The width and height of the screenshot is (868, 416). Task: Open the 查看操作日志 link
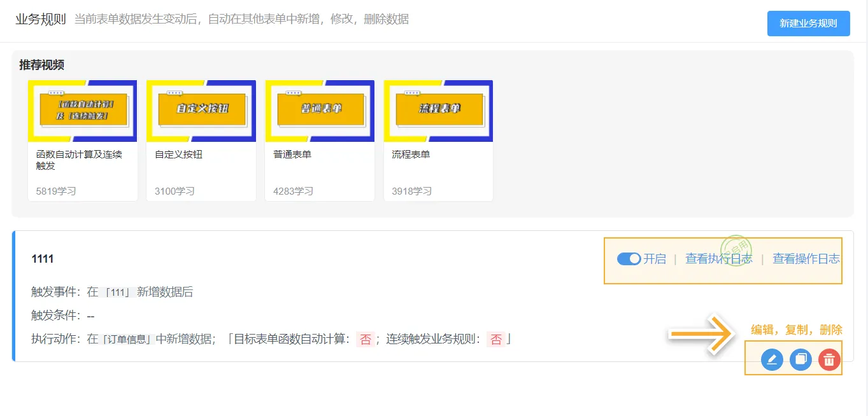pos(806,259)
